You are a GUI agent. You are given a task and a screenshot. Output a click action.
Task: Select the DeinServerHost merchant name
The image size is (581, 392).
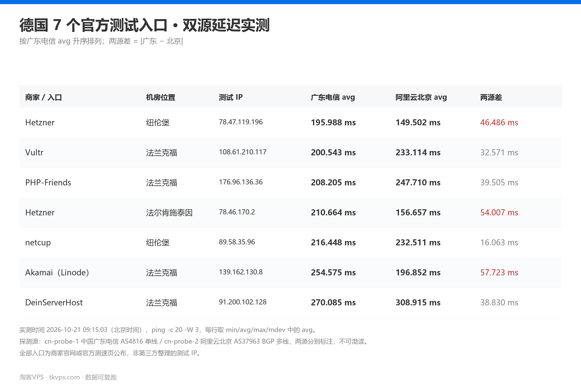click(54, 302)
